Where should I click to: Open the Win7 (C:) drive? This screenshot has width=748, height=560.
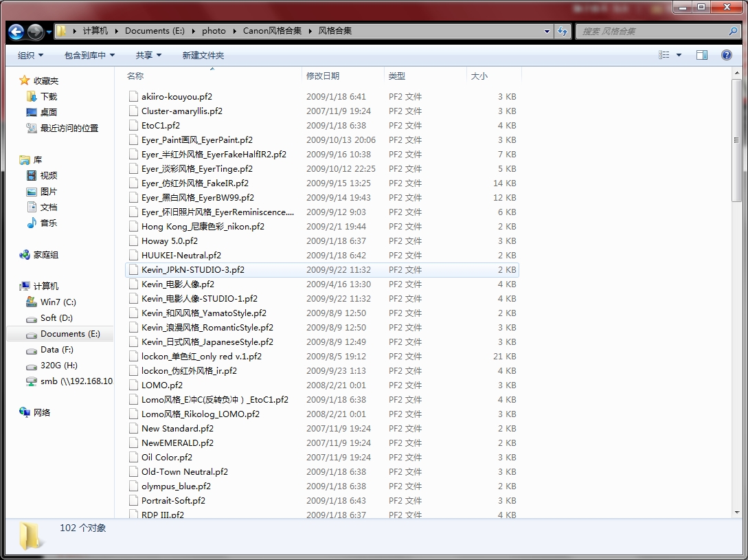58,302
